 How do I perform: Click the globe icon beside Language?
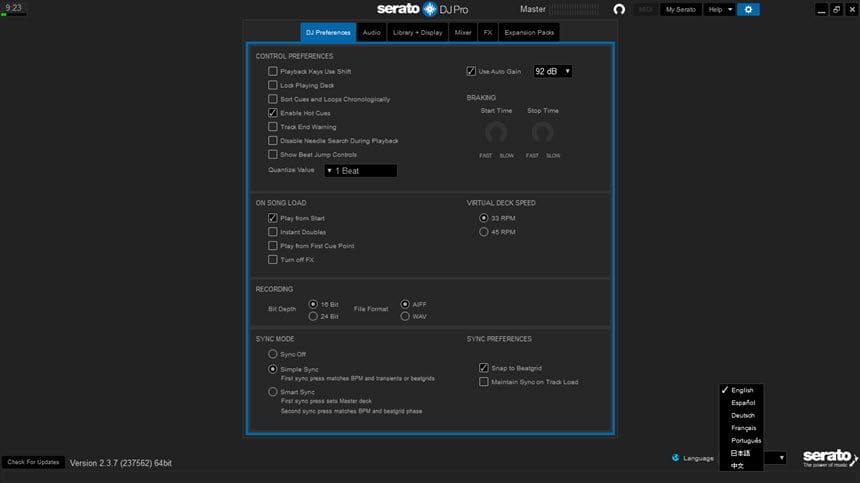(x=675, y=458)
